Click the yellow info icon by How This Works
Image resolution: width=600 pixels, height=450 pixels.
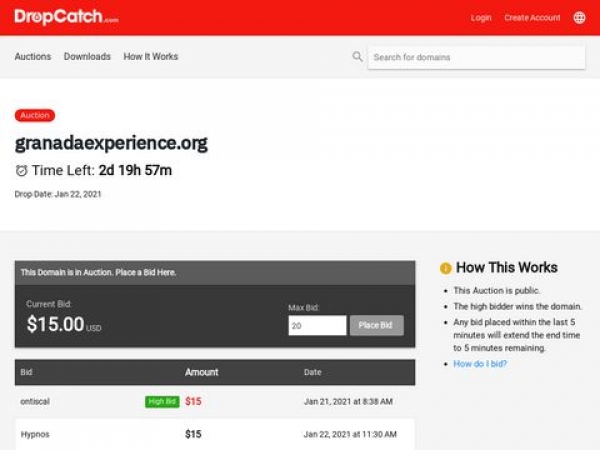(x=445, y=268)
